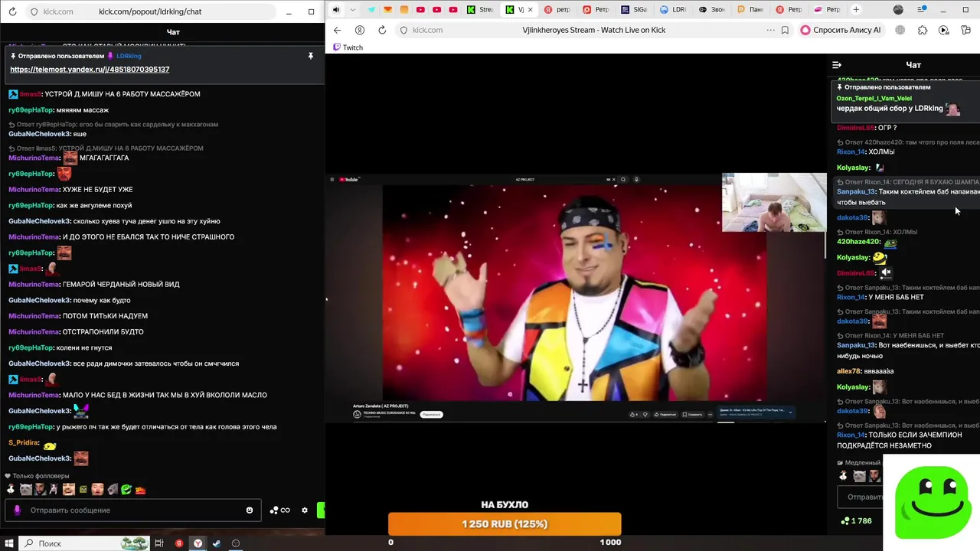Open a new browser tab with plus
The width and height of the screenshot is (980, 551).
(856, 10)
